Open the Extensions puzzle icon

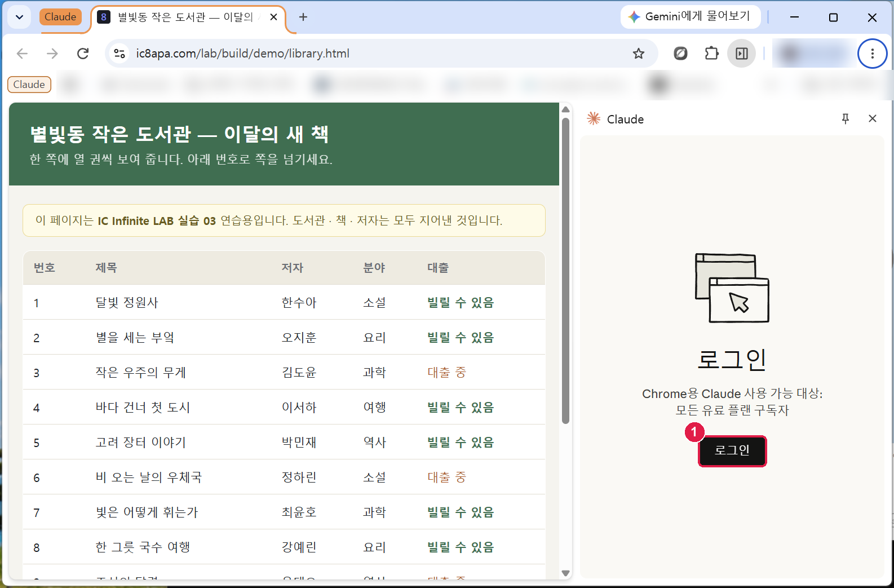click(711, 54)
